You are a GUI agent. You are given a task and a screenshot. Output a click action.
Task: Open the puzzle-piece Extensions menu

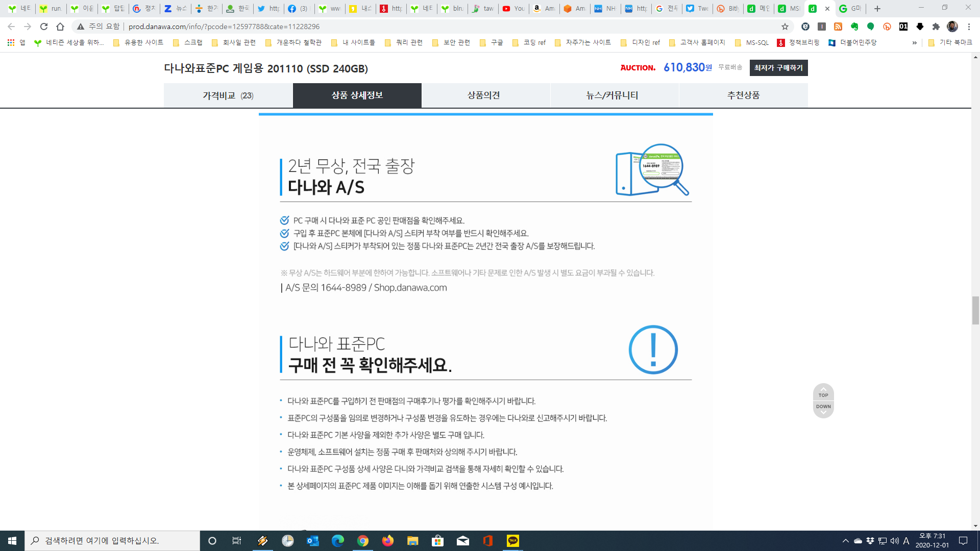click(x=936, y=27)
